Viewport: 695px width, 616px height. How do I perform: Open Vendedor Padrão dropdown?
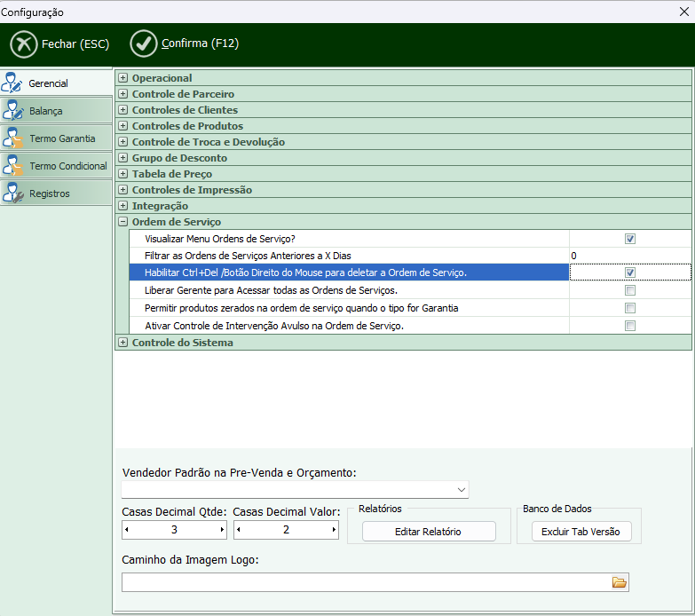pos(461,490)
